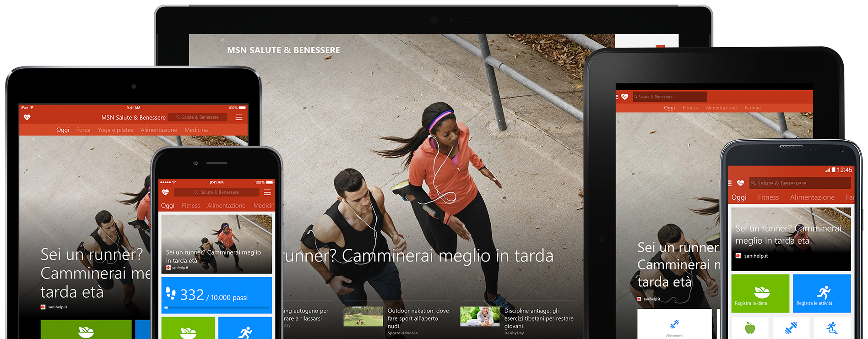Tap the Registra la dieta tile
Screen dimensions: 868x339
pyautogui.click(x=760, y=294)
